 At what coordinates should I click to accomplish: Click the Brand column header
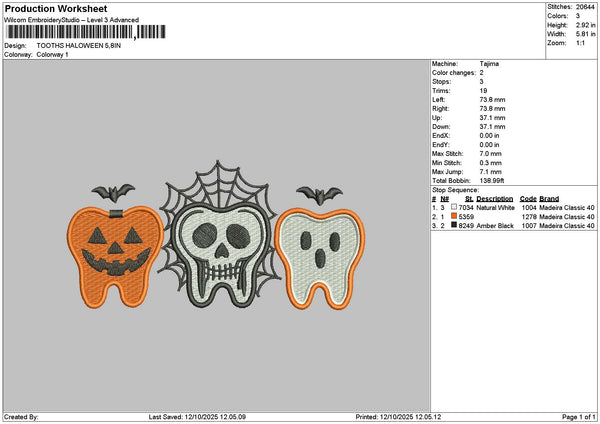pyautogui.click(x=549, y=199)
